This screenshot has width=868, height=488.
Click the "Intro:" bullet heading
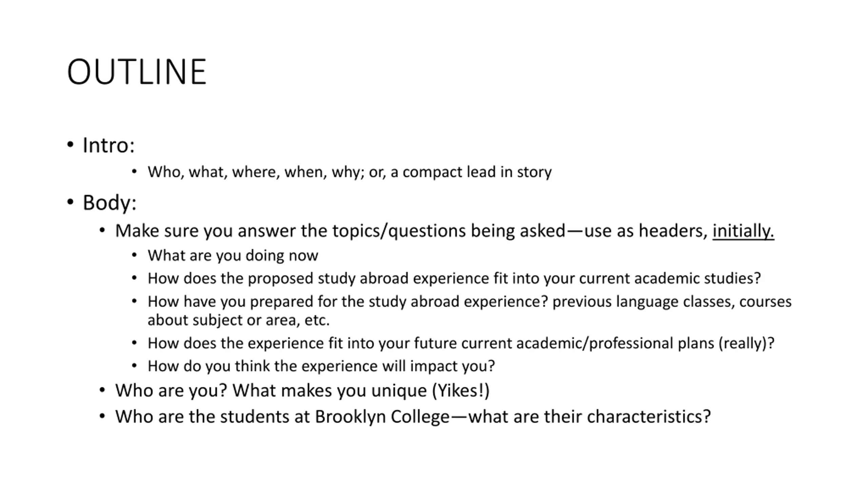[x=108, y=145]
